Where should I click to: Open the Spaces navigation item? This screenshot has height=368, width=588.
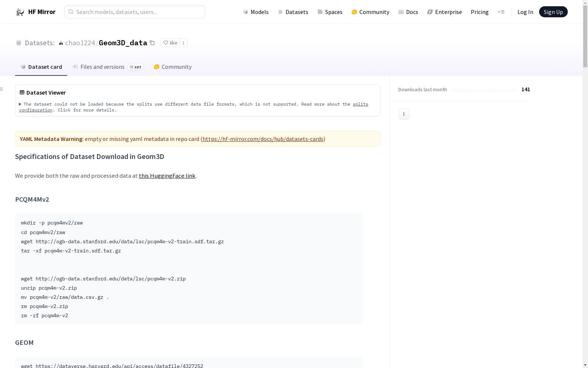[330, 12]
